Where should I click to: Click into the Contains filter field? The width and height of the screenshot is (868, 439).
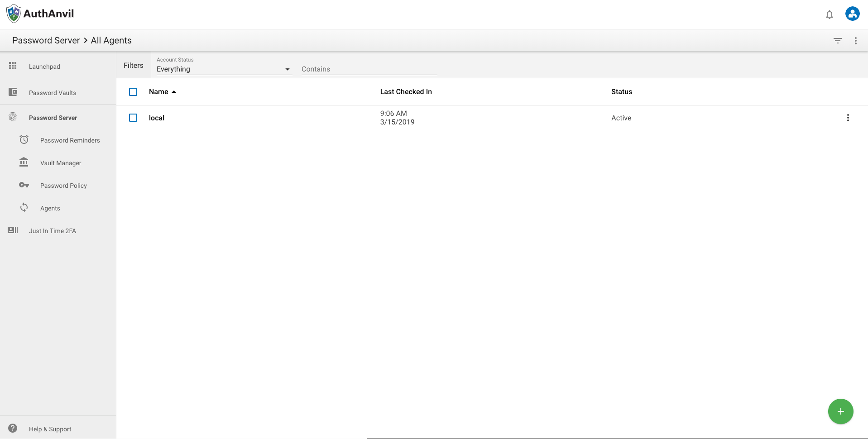point(369,69)
